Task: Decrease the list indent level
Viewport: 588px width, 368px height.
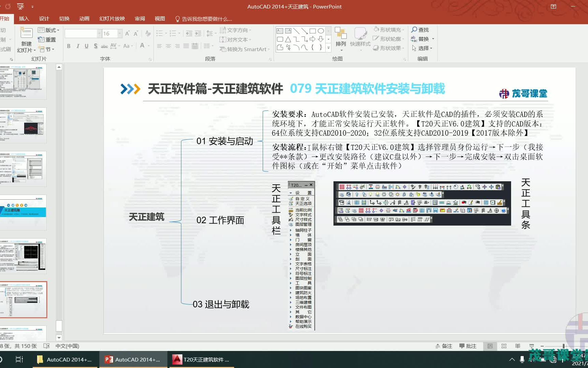Action: 189,33
